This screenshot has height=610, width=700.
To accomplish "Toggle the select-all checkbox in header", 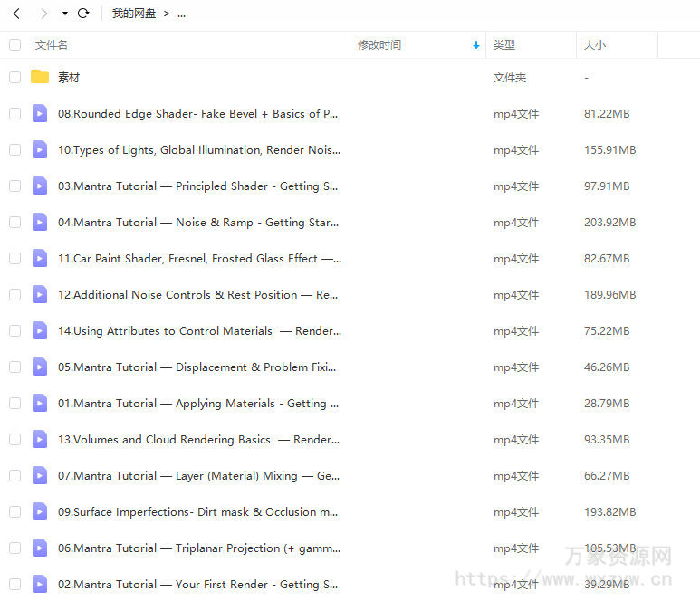I will pyautogui.click(x=14, y=44).
